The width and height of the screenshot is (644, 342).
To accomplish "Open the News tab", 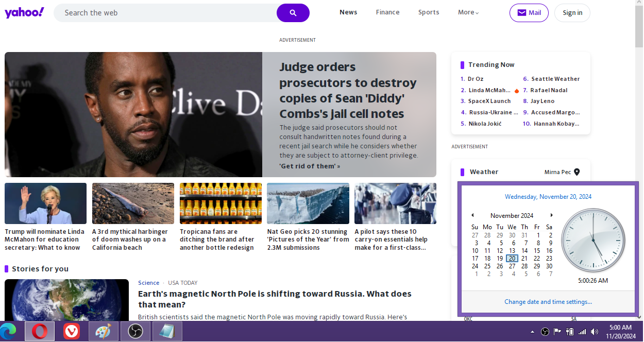I will tap(348, 12).
